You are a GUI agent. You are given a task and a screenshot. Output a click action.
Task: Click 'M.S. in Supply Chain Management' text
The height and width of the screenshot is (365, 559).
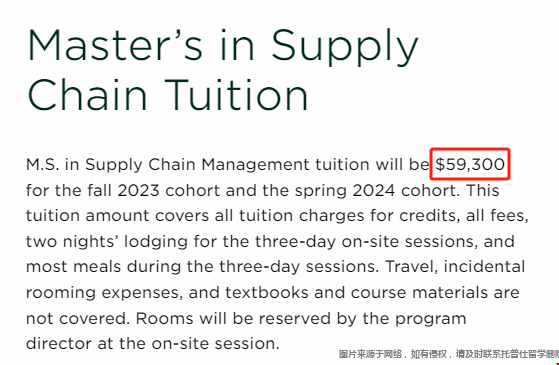pyautogui.click(x=168, y=165)
